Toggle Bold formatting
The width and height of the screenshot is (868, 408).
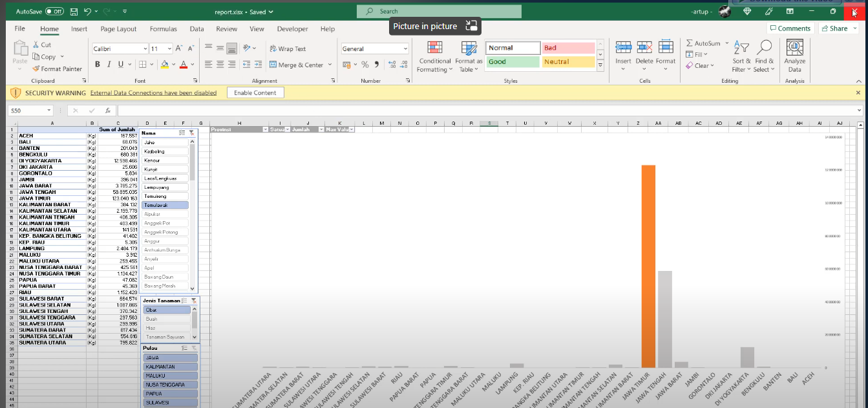(98, 64)
